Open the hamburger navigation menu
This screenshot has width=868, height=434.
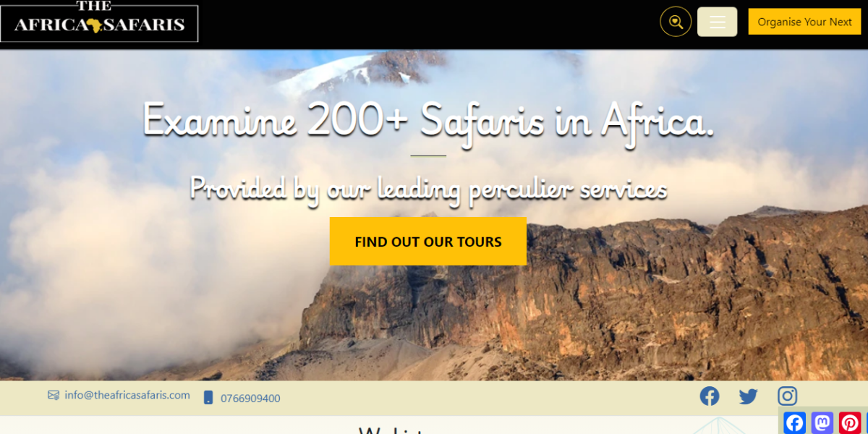[717, 22]
